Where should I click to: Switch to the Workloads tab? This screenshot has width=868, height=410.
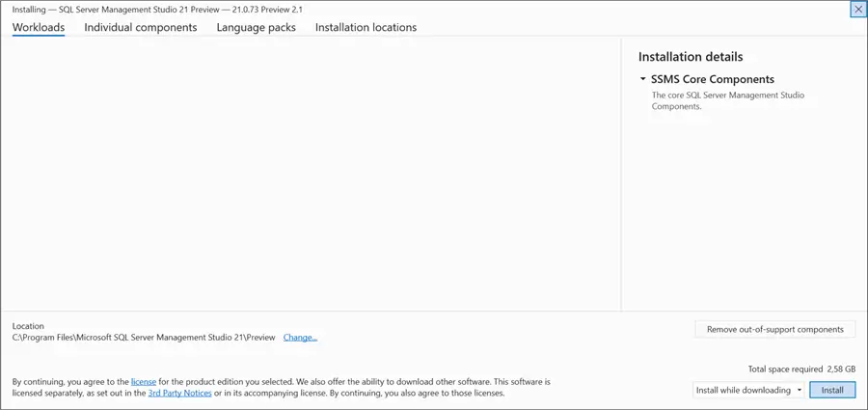coord(39,27)
